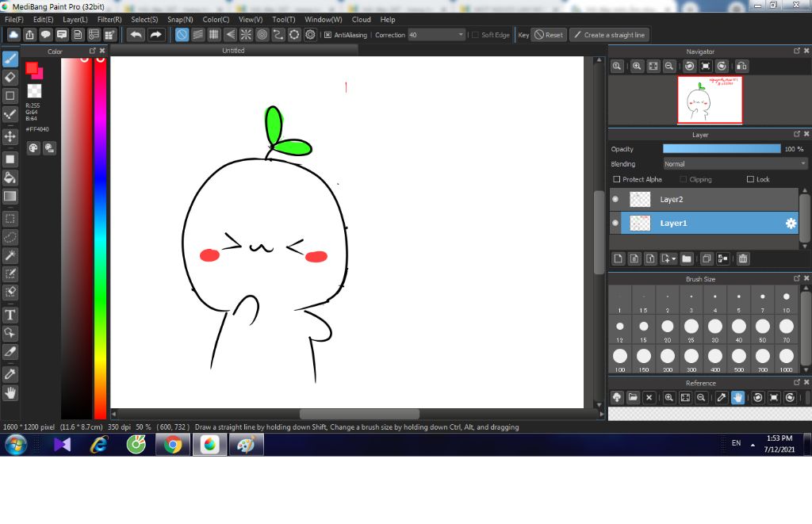812x524 pixels.
Task: Choose brush size 1000
Action: (786, 359)
